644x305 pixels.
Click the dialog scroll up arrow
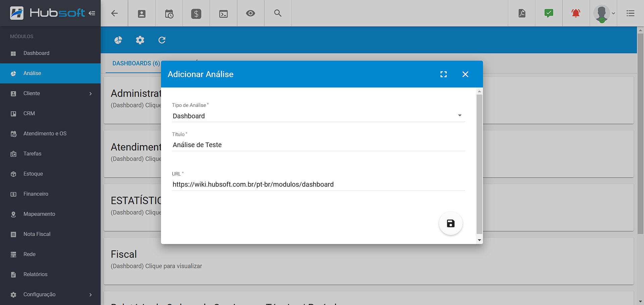tap(479, 91)
